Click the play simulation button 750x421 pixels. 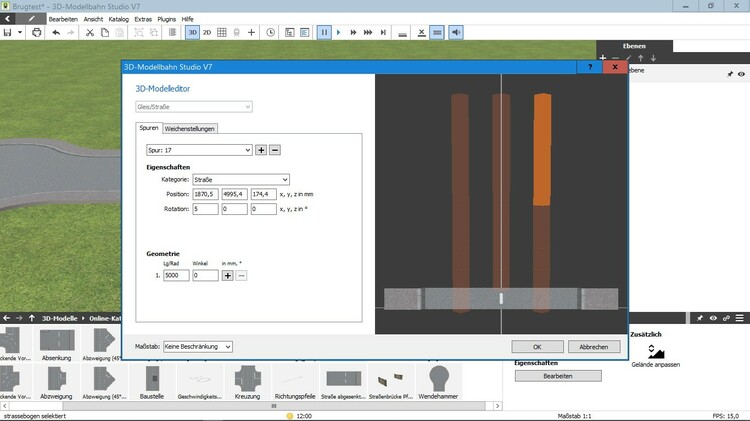339,33
